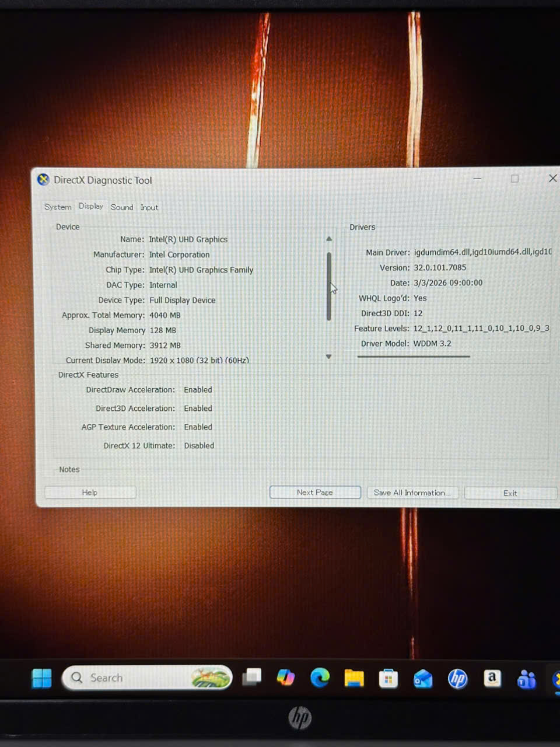Click driver model 'WDDM 3.2'
The height and width of the screenshot is (747, 560).
tap(432, 344)
